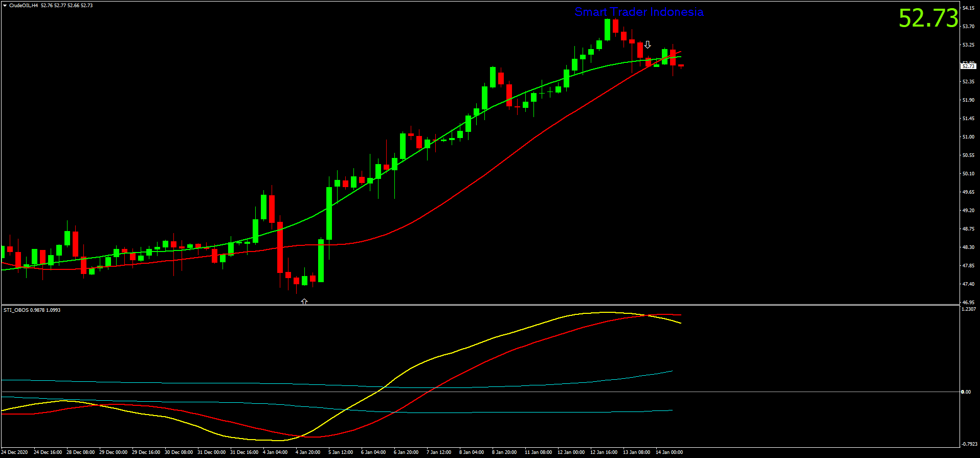Click the '31 Dec 00:00' time label
The width and height of the screenshot is (980, 458).
coord(211,452)
